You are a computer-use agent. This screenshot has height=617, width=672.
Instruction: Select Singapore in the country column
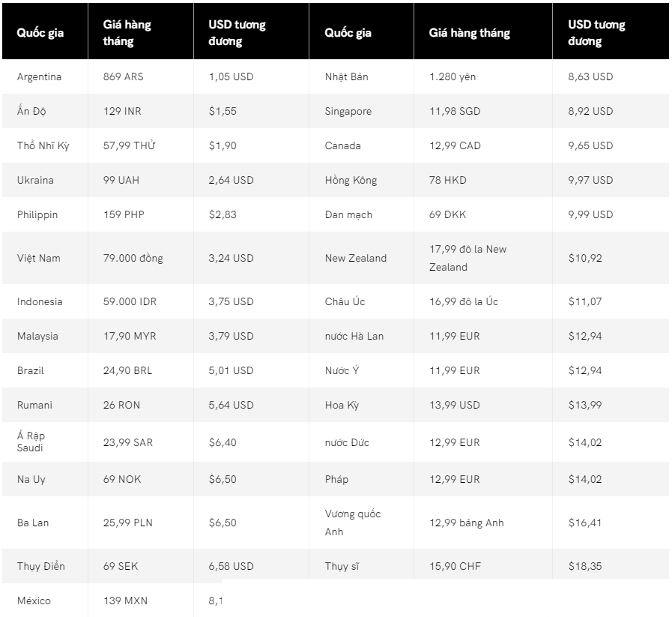(x=348, y=111)
